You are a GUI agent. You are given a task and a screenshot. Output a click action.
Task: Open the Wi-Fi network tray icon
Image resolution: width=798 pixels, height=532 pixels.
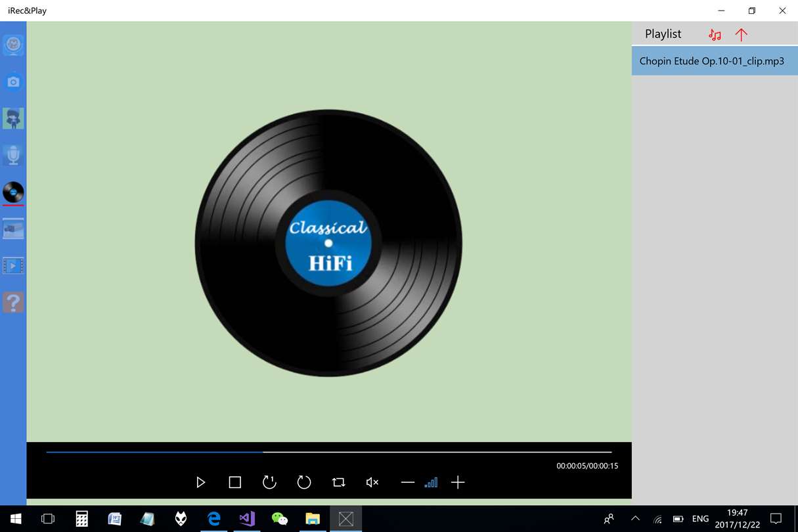pyautogui.click(x=658, y=519)
